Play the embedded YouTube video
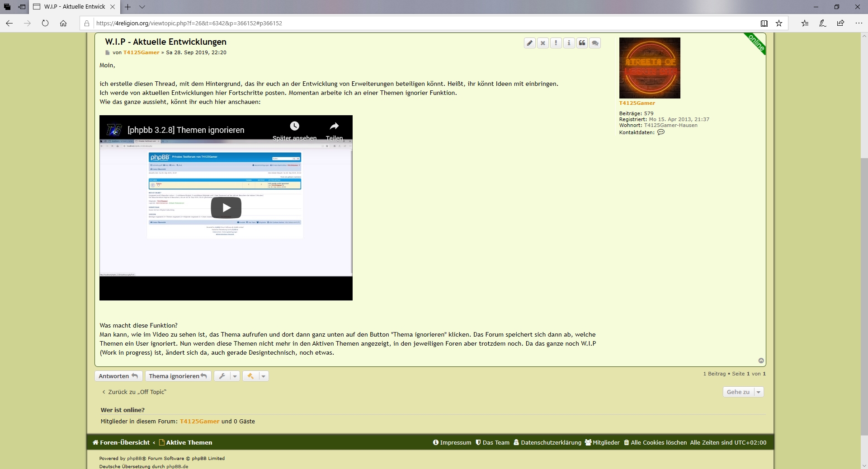Viewport: 868px width, 469px height. (x=226, y=208)
